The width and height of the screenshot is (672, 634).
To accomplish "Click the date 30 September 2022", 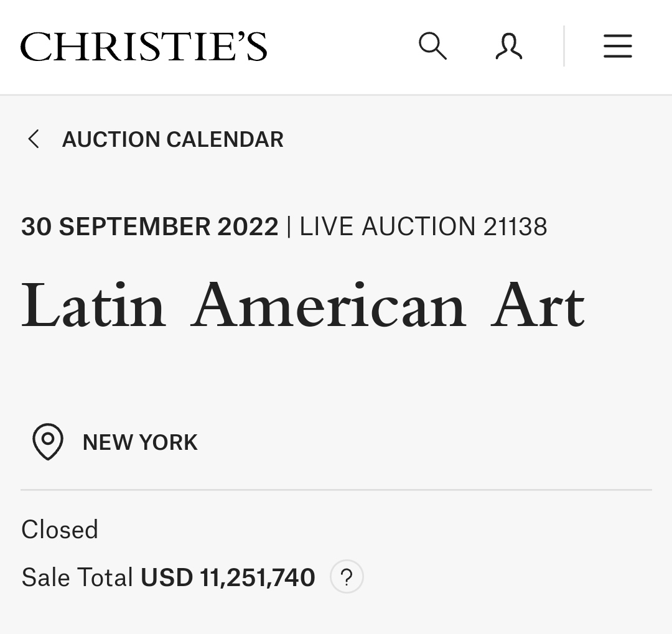I will click(150, 226).
